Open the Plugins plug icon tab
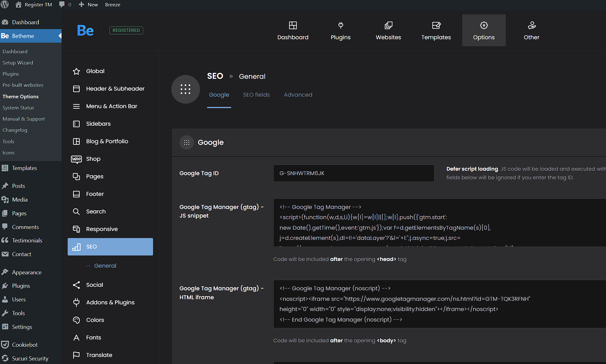Image resolution: width=606 pixels, height=364 pixels. tap(341, 25)
